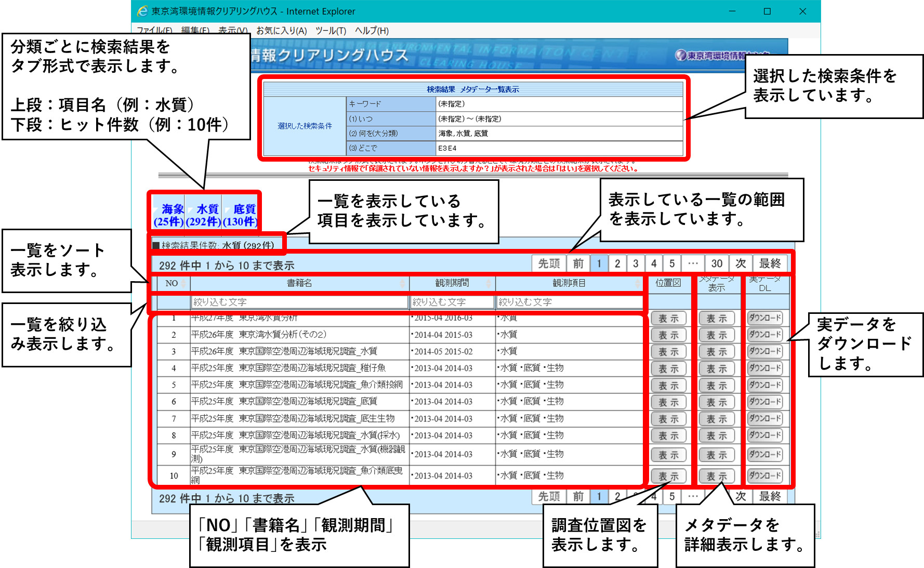Switch to the 海象 (25件) tab

(169, 215)
